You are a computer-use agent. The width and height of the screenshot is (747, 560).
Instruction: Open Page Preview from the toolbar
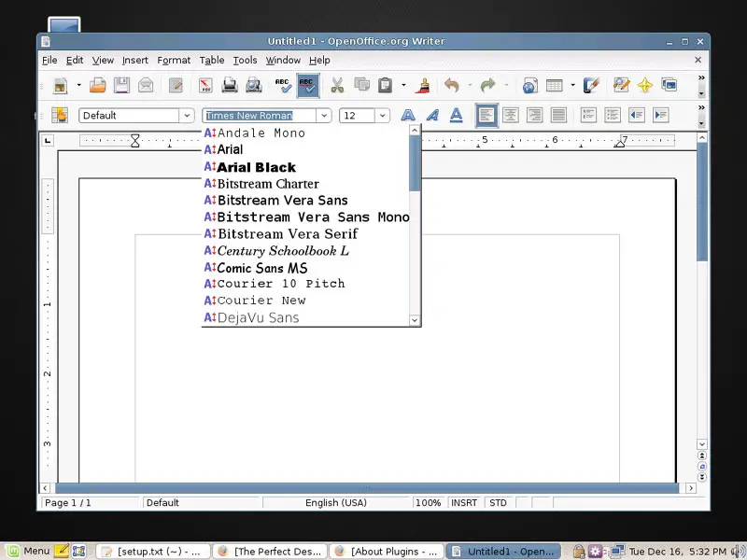(254, 86)
